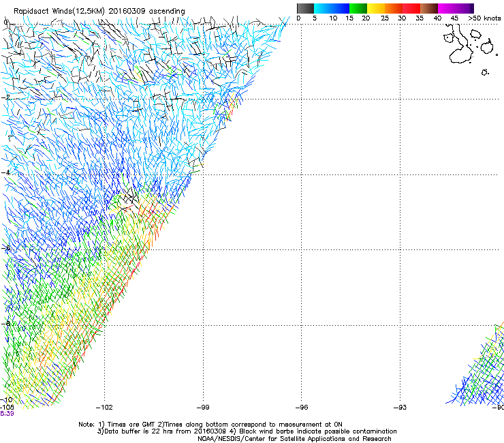Click the '-93' longitude axis label

(400, 408)
